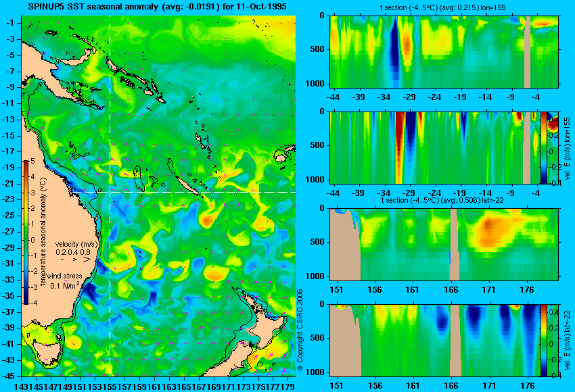Click the 'vel. E (m/s) lon=155' vertical label
The height and width of the screenshot is (392, 575).
click(x=568, y=149)
